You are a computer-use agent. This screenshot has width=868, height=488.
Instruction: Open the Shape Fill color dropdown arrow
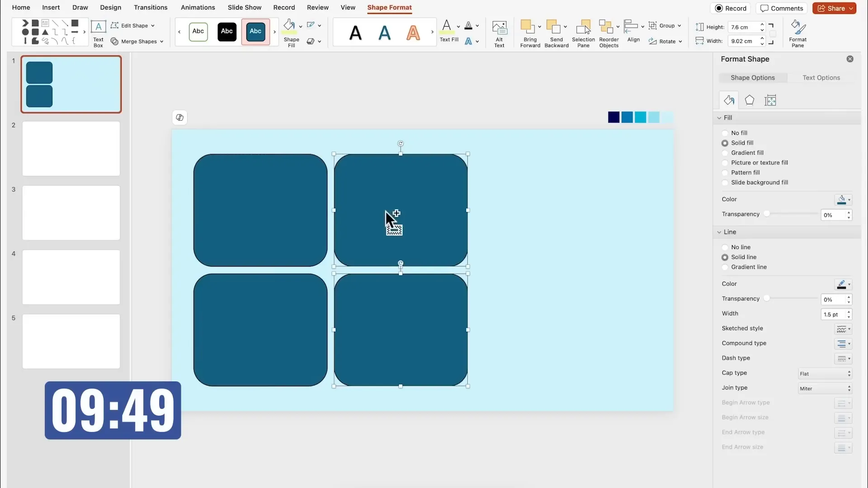[301, 26]
